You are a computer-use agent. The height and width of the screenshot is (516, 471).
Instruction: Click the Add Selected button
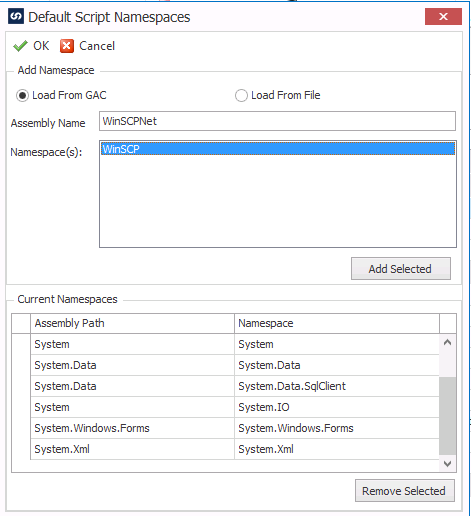click(401, 269)
